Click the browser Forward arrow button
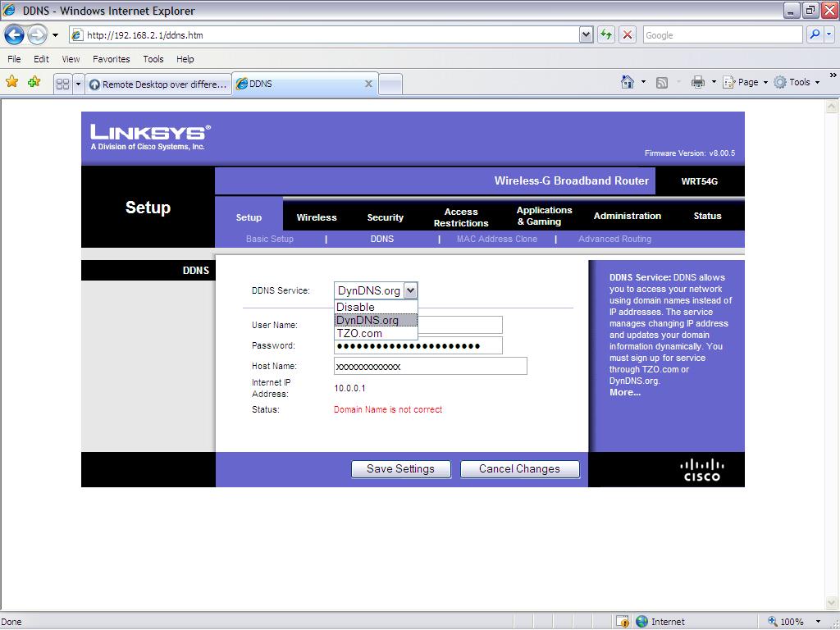Image resolution: width=840 pixels, height=630 pixels. pos(37,35)
